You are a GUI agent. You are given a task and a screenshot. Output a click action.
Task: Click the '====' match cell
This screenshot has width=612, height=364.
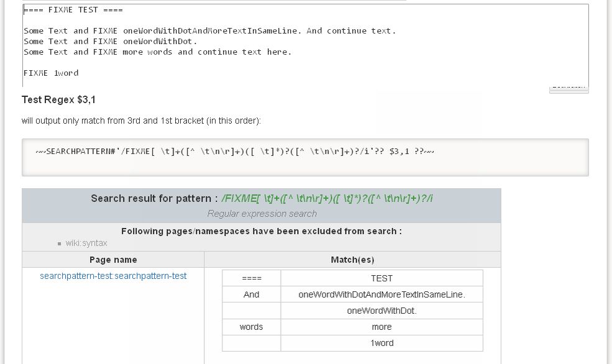click(252, 278)
